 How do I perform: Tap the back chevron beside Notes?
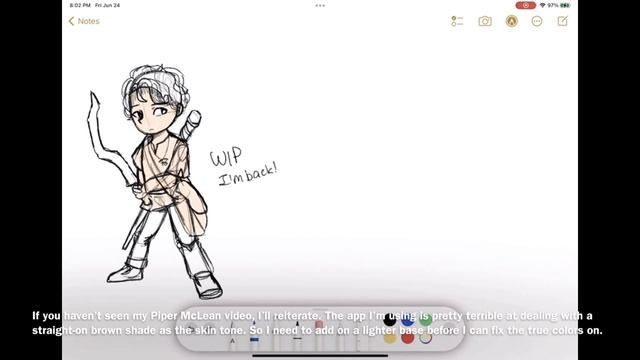tap(71, 21)
